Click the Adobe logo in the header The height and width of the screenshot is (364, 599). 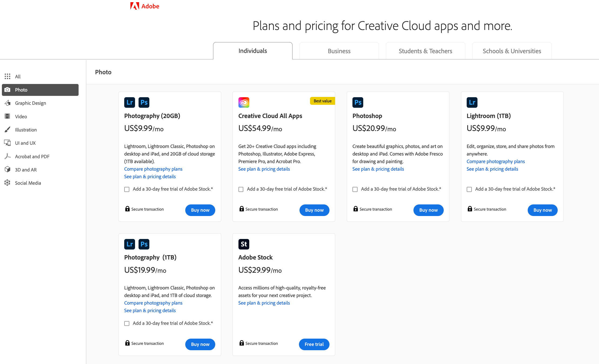pos(145,6)
